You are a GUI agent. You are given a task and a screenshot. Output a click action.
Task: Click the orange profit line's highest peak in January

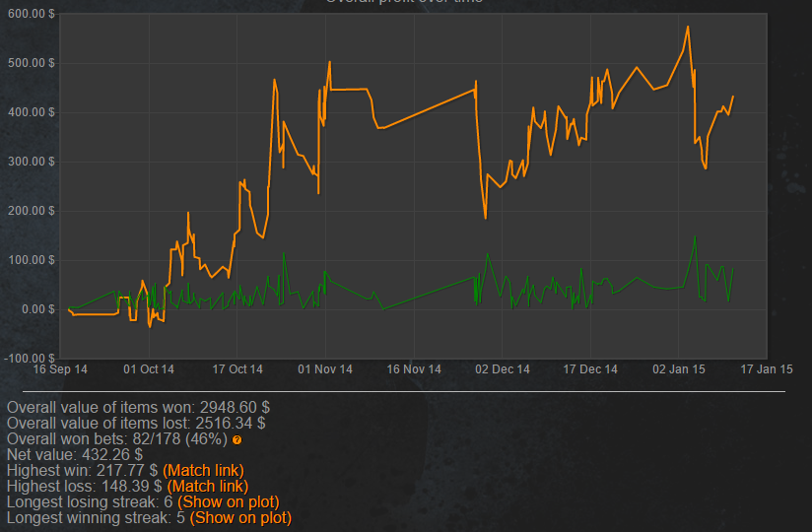tap(688, 27)
